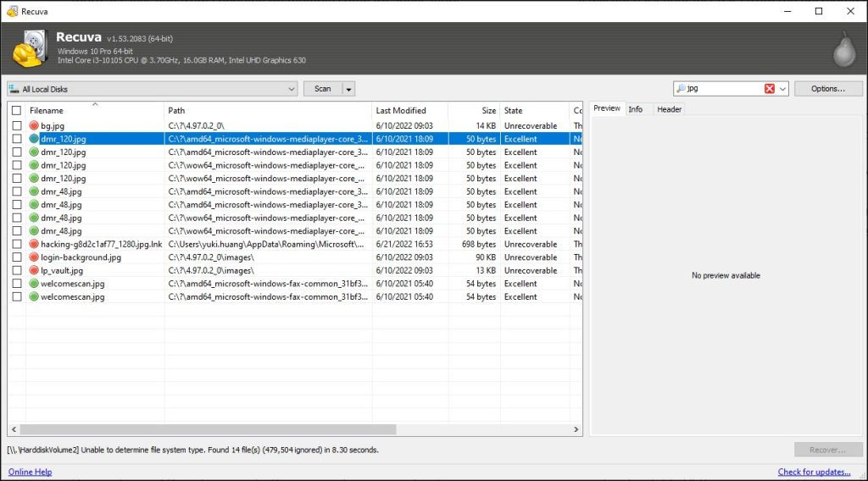Switch to the Info tab

(x=636, y=109)
